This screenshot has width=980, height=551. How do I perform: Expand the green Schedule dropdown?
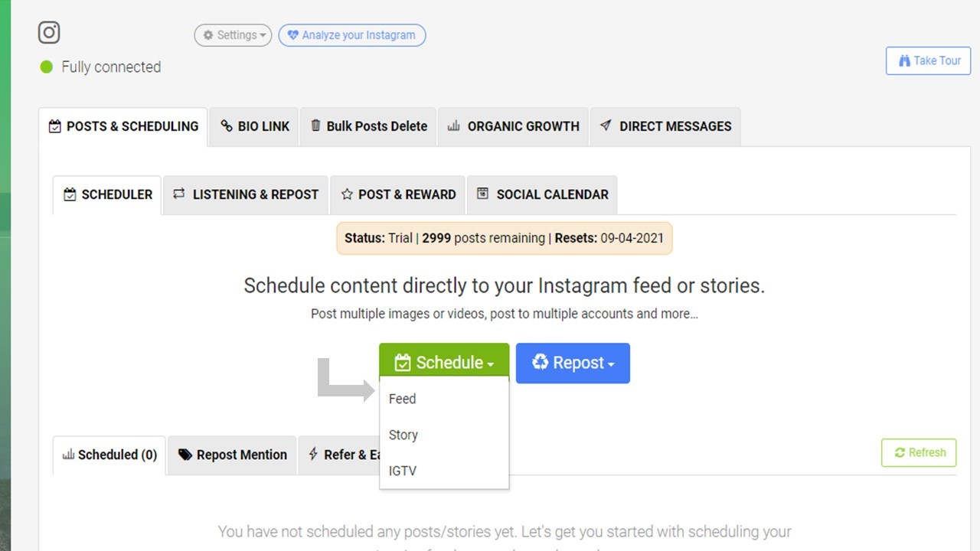(x=444, y=363)
